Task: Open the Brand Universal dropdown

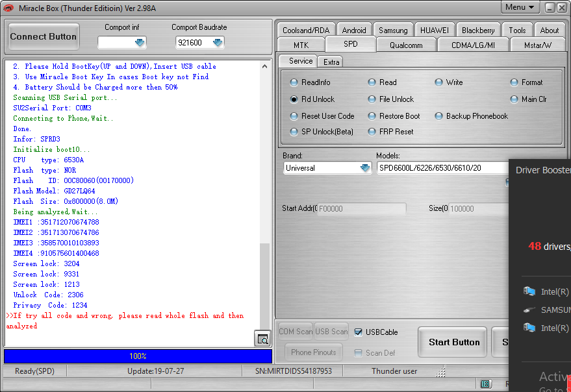Action: [x=365, y=168]
